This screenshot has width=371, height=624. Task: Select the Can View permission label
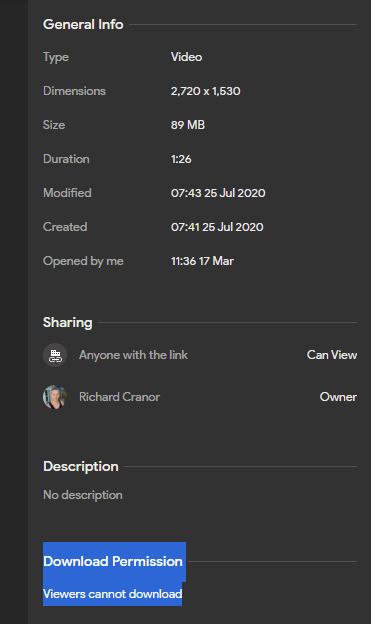[332, 355]
